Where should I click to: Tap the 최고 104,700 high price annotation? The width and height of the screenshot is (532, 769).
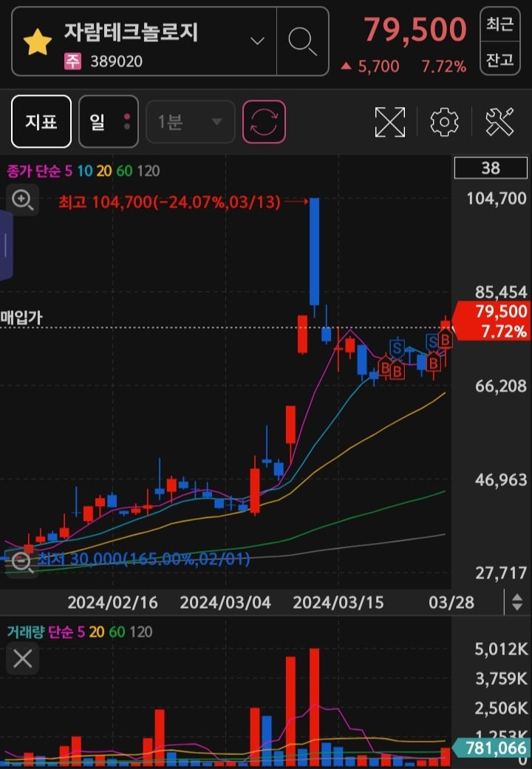click(170, 202)
